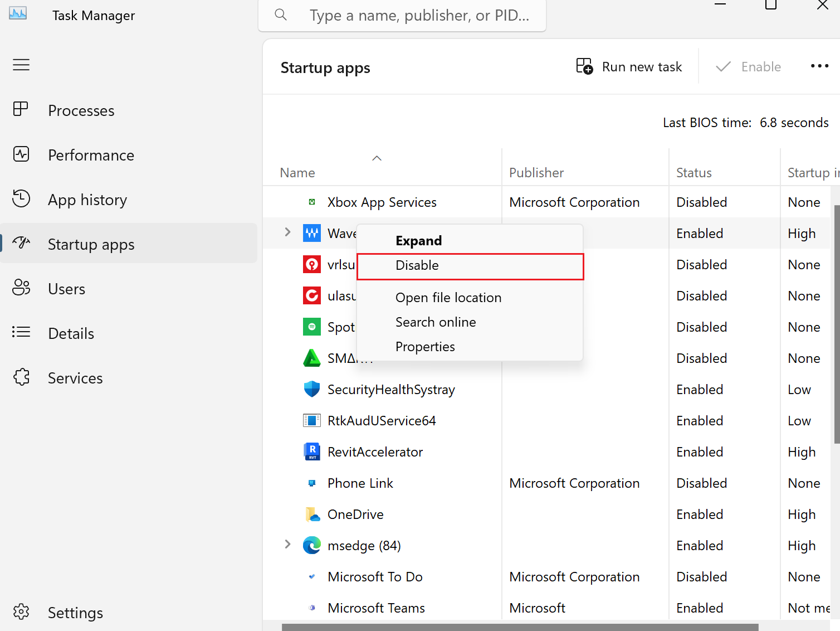Open the Performance view
This screenshot has height=631, width=840.
(x=91, y=155)
